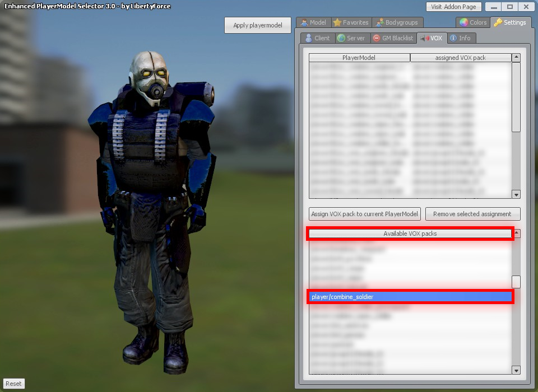The width and height of the screenshot is (538, 392).
Task: Click the Reset button
Action: click(13, 384)
